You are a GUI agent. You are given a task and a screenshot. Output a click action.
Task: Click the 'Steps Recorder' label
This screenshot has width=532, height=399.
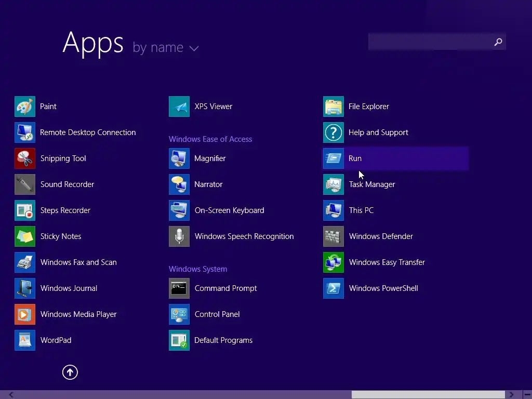click(x=65, y=210)
